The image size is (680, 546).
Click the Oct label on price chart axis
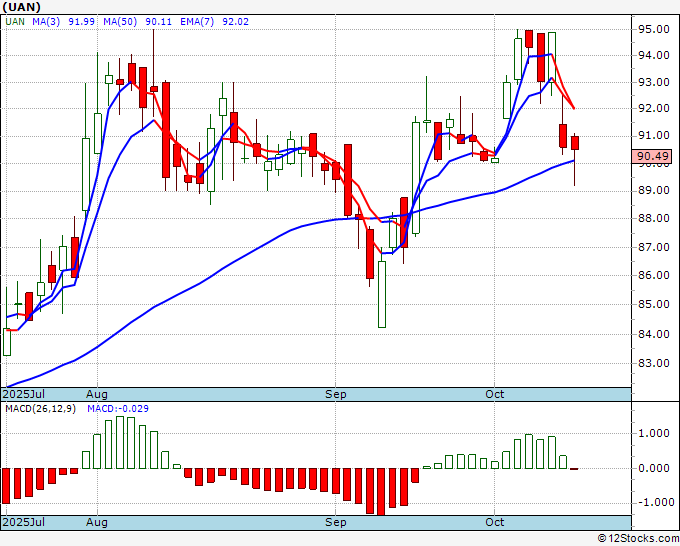[494, 394]
